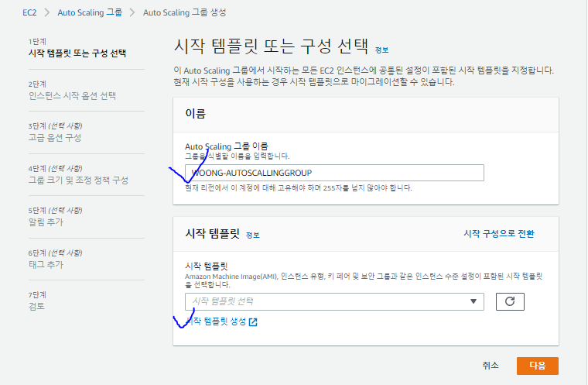The width and height of the screenshot is (588, 385).
Task: Select step 4 그룹 크기 및 조정 정책 구성
Action: click(x=78, y=180)
